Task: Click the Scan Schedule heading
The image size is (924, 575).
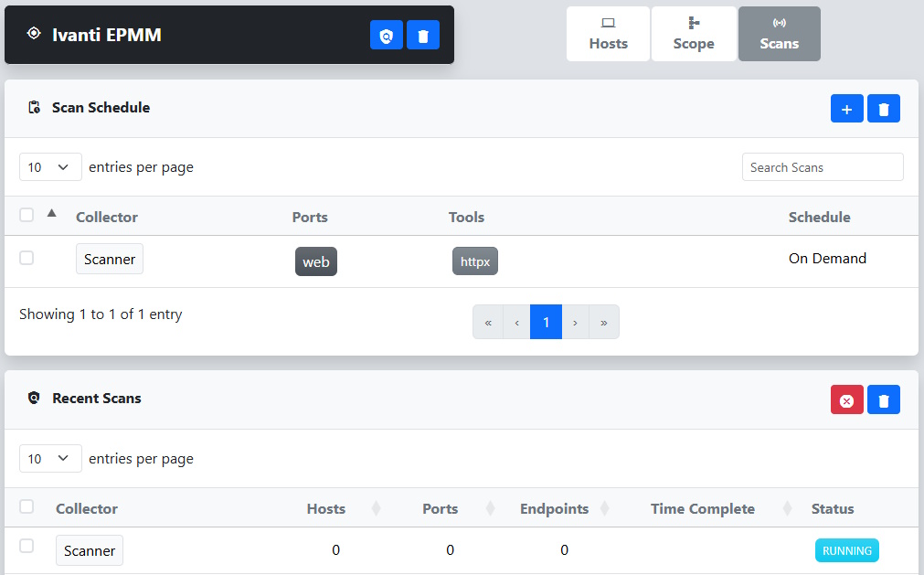Action: [101, 108]
